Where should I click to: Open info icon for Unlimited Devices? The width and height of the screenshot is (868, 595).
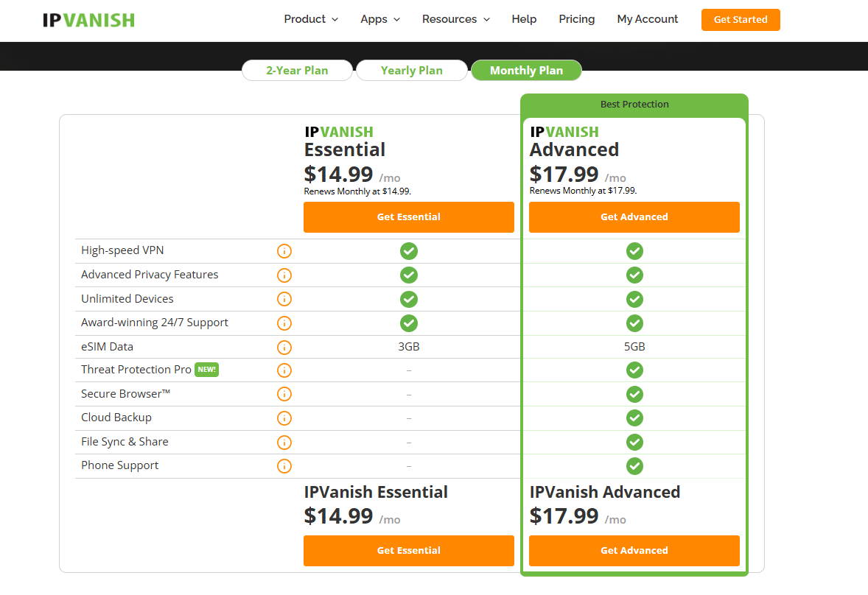(x=284, y=299)
